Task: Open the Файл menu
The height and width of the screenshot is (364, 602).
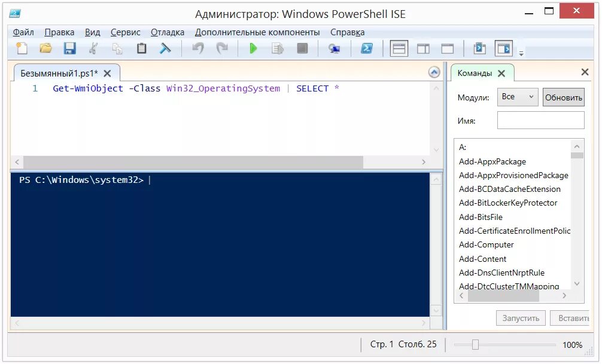Action: (23, 32)
